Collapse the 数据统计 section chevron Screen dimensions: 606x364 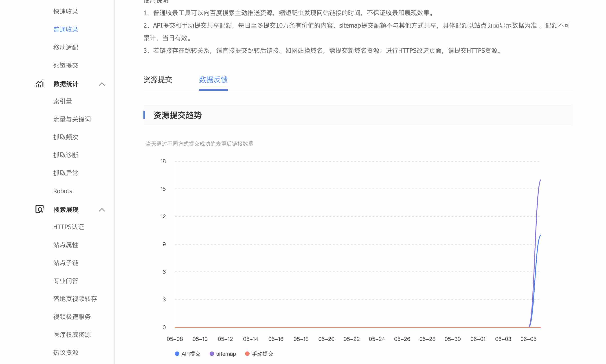tap(102, 84)
